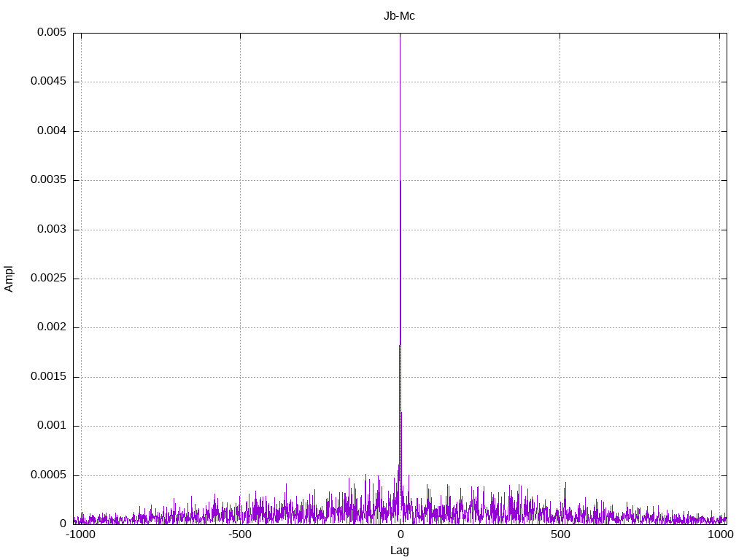Click the y-axis tick value '0.0015'

48,377
